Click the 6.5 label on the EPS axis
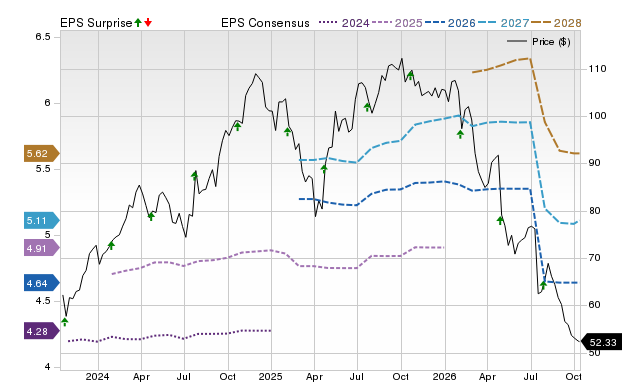Viewport: 640px width, 382px height. click(43, 37)
